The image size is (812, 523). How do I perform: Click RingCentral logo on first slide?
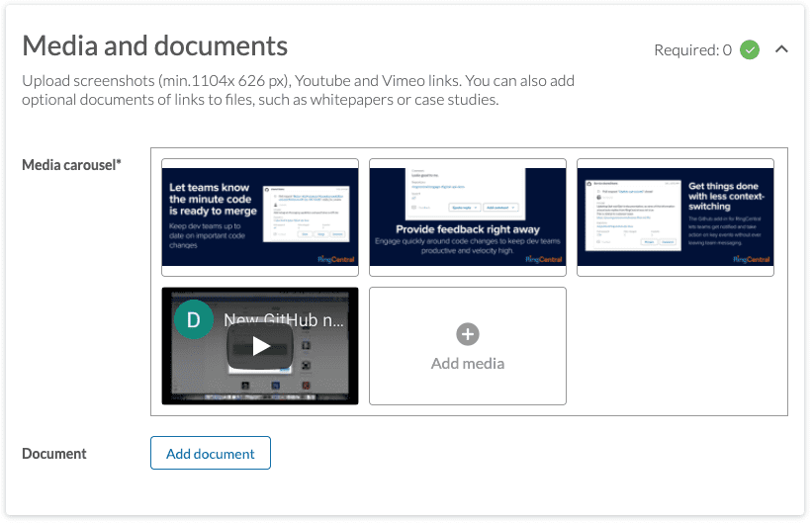click(x=334, y=259)
